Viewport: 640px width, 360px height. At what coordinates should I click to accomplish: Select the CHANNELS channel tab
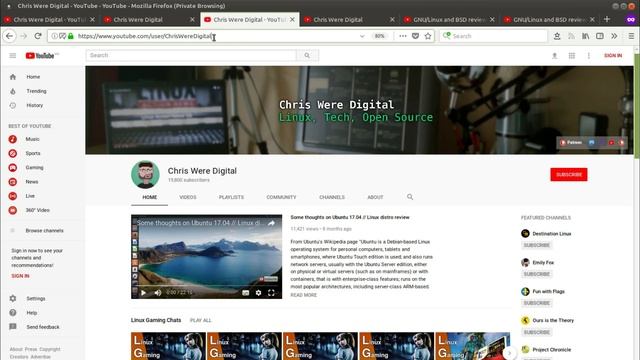332,197
